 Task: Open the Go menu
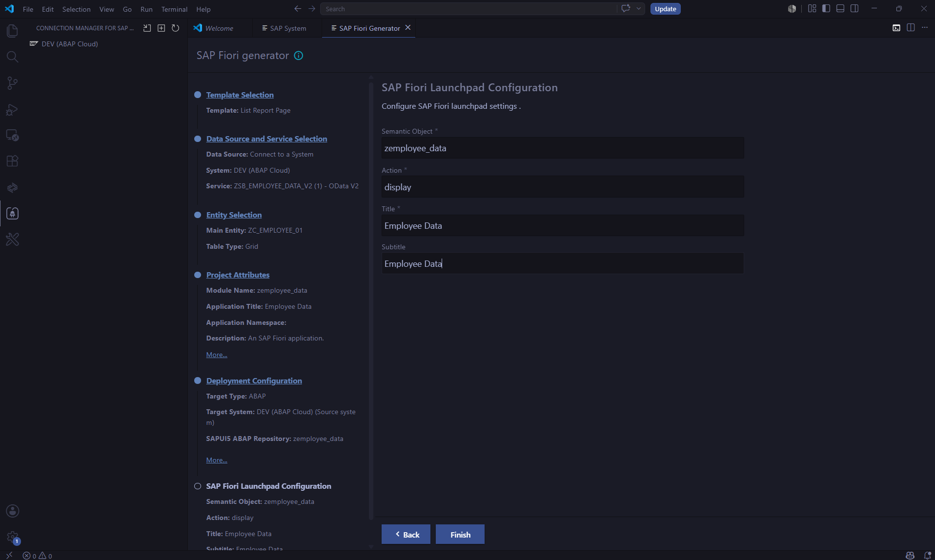coord(127,9)
